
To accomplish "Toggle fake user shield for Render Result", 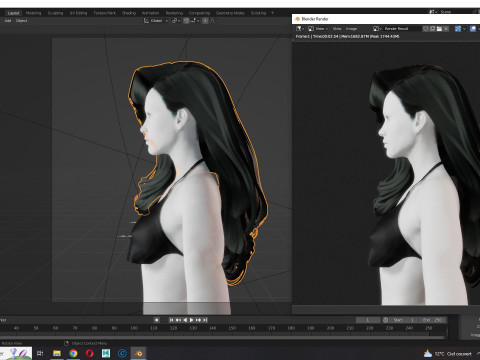I will [426, 29].
